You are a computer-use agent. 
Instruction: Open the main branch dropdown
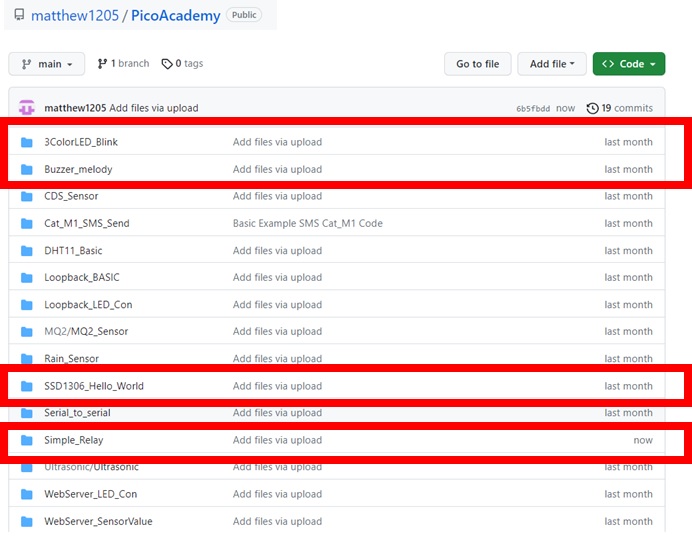[x=47, y=64]
